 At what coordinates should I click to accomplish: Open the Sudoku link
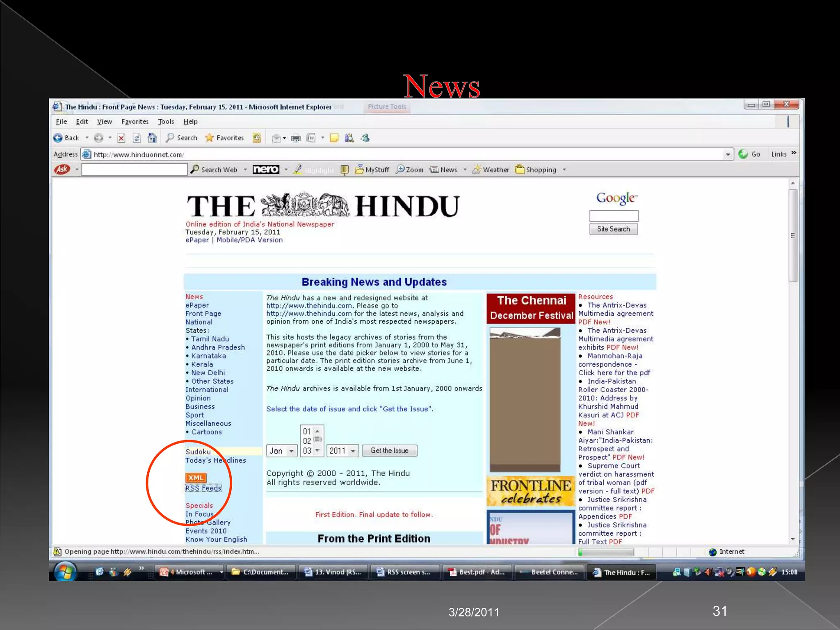coord(198,452)
